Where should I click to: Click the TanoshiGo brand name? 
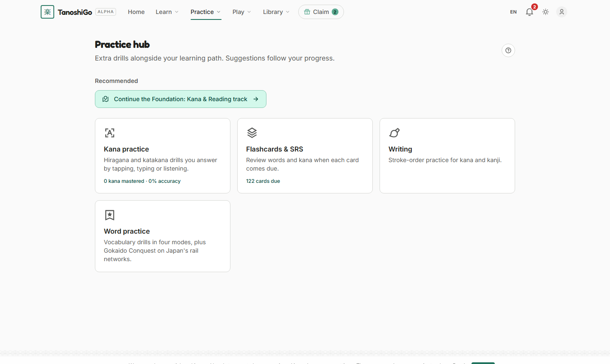pyautogui.click(x=75, y=12)
